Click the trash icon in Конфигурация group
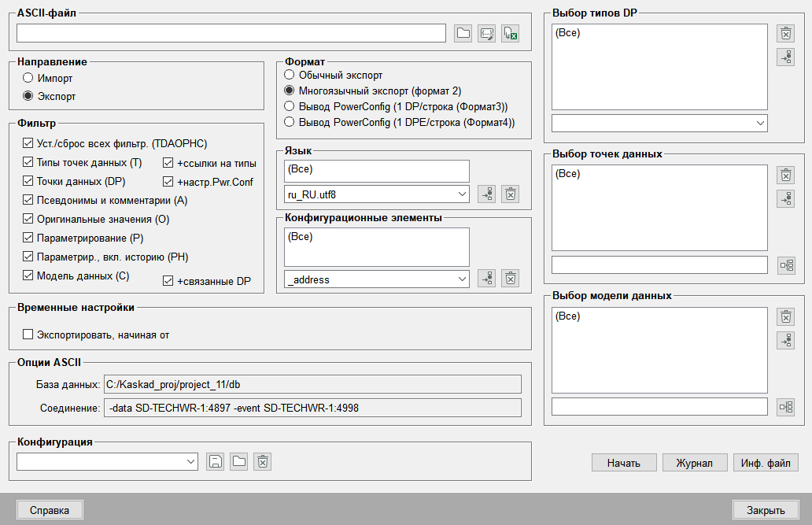Screen dimensions: 812x525 click(263, 461)
